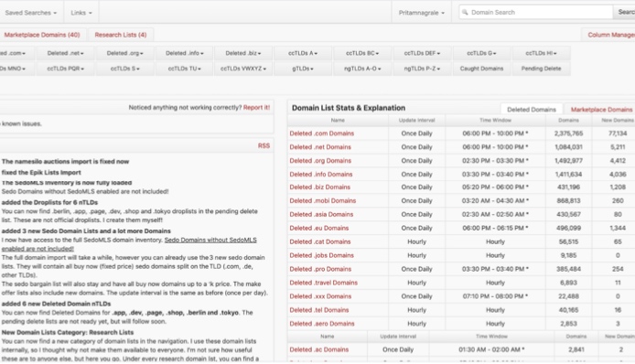This screenshot has width=635, height=364.
Task: Click the 2,375,765 domains count cell
Action: click(x=568, y=134)
